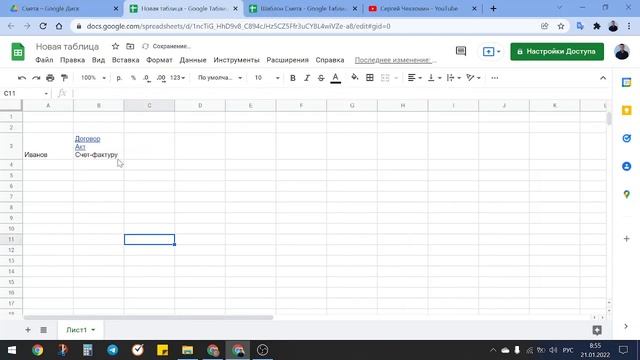The image size is (640, 360).
Task: Open the Договор hyperlink in cell B3
Action: [87, 139]
